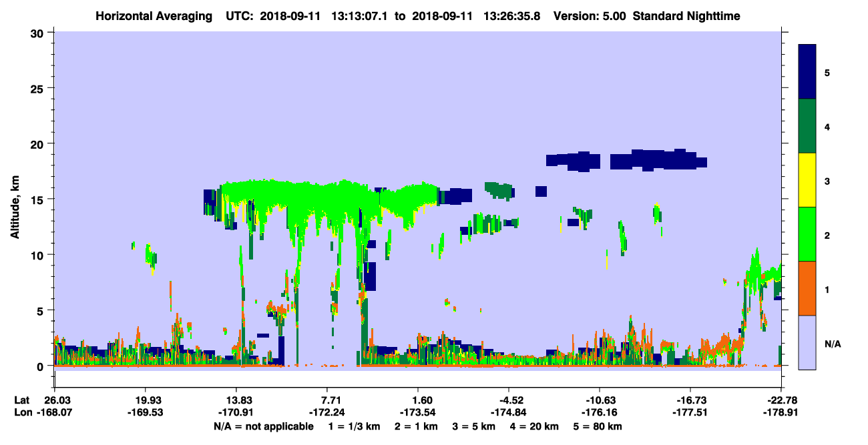The height and width of the screenshot is (445, 868).
Task: Click the longitude value -169.53
Action: [145, 412]
